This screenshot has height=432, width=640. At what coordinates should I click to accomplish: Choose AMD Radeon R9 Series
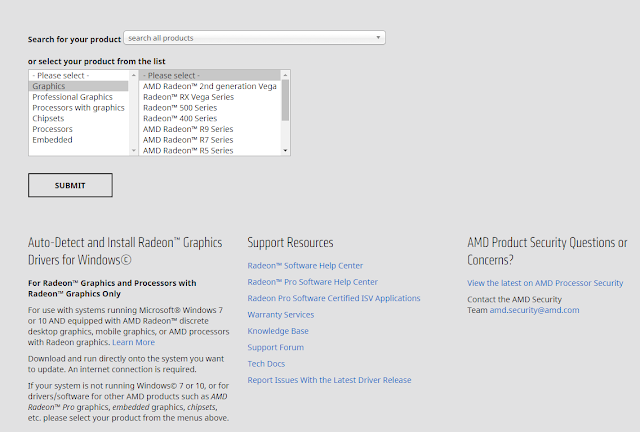pyautogui.click(x=210, y=129)
